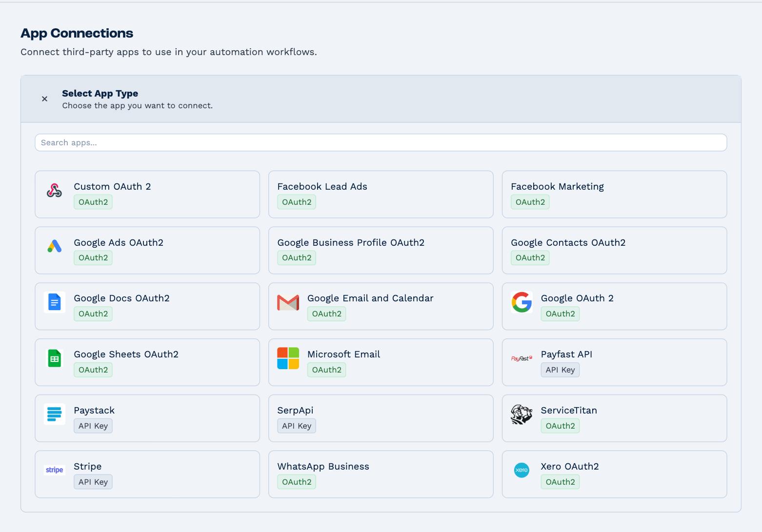762x532 pixels.
Task: Click the Custom OAuth 2 title text
Action: 112,187
